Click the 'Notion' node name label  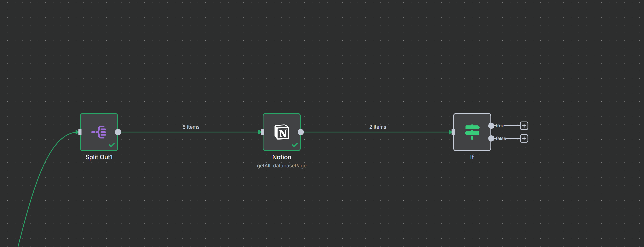click(282, 157)
